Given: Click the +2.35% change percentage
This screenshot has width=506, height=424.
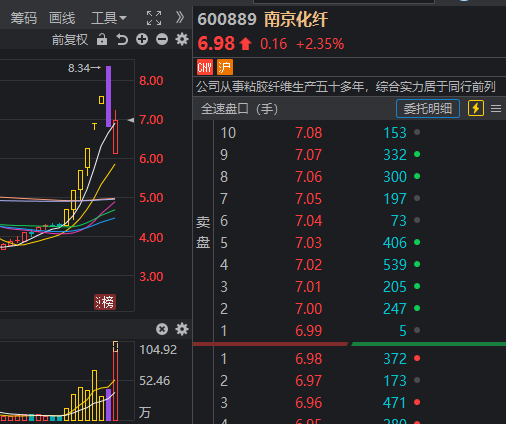Looking at the screenshot, I should tap(320, 44).
